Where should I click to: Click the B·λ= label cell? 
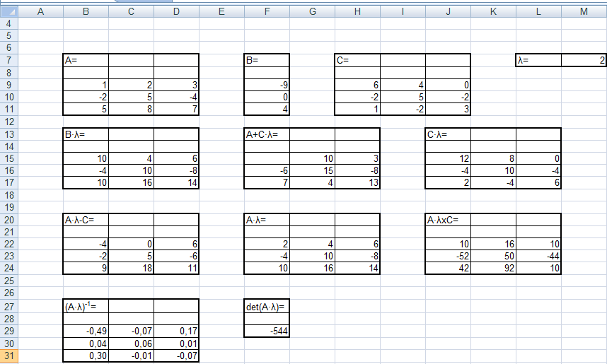[86, 134]
